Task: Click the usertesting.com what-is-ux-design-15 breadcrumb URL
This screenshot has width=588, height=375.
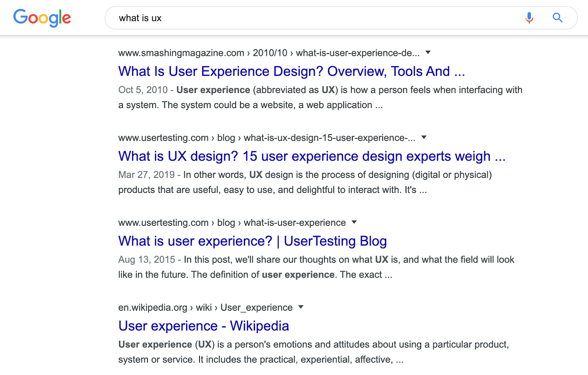Action: click(267, 138)
